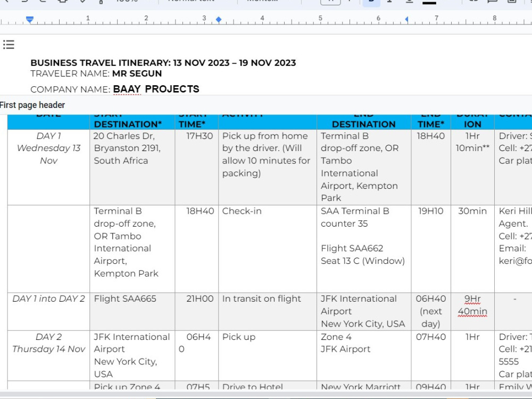Viewport: 532px width, 399px height.
Task: Click the '21H00' start time
Action: point(200,298)
